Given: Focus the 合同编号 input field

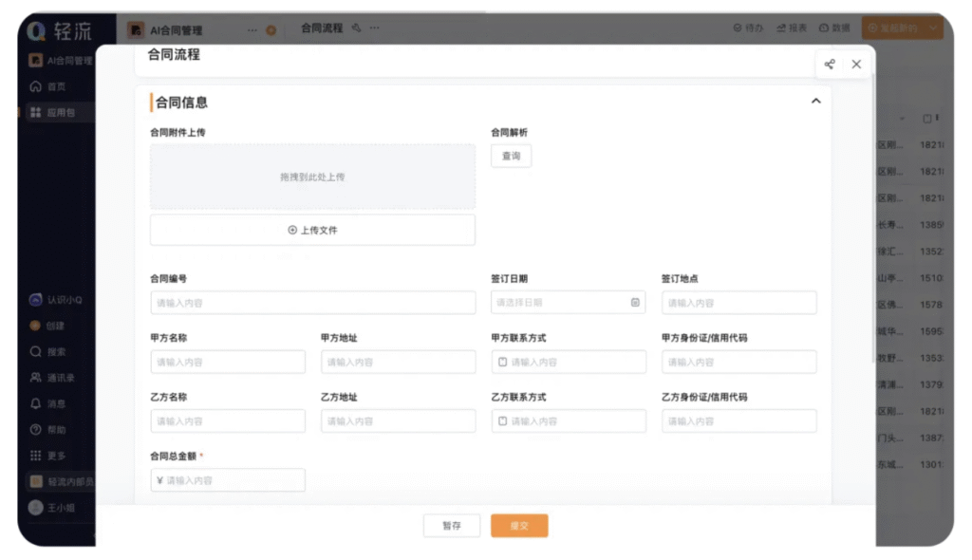Looking at the screenshot, I should pos(313,303).
